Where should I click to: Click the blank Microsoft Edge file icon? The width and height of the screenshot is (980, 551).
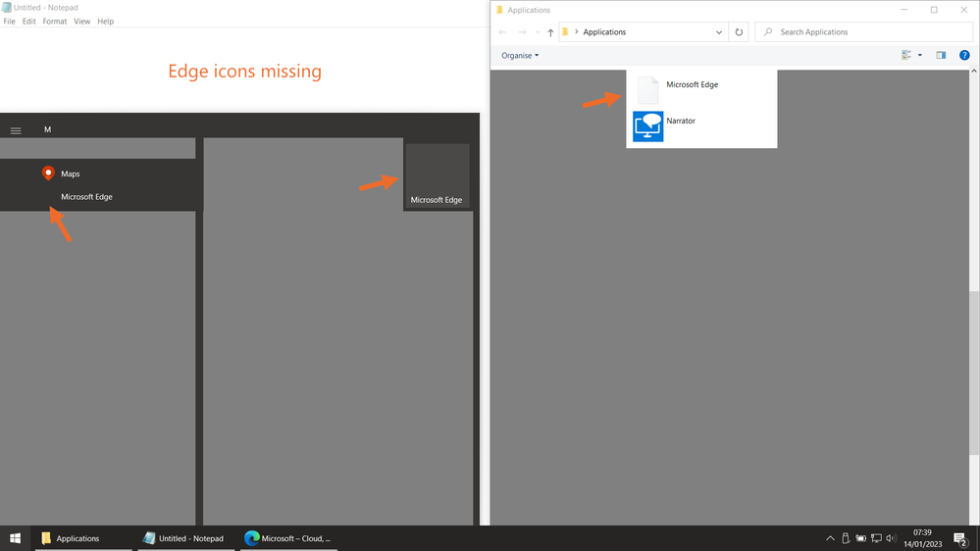coord(647,90)
